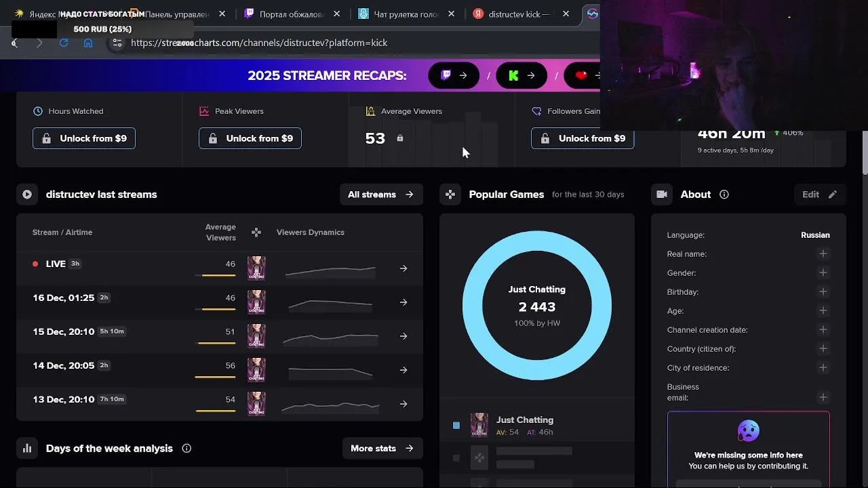Click the Peak Viewers chart icon
This screenshot has width=868, height=488.
click(x=204, y=111)
